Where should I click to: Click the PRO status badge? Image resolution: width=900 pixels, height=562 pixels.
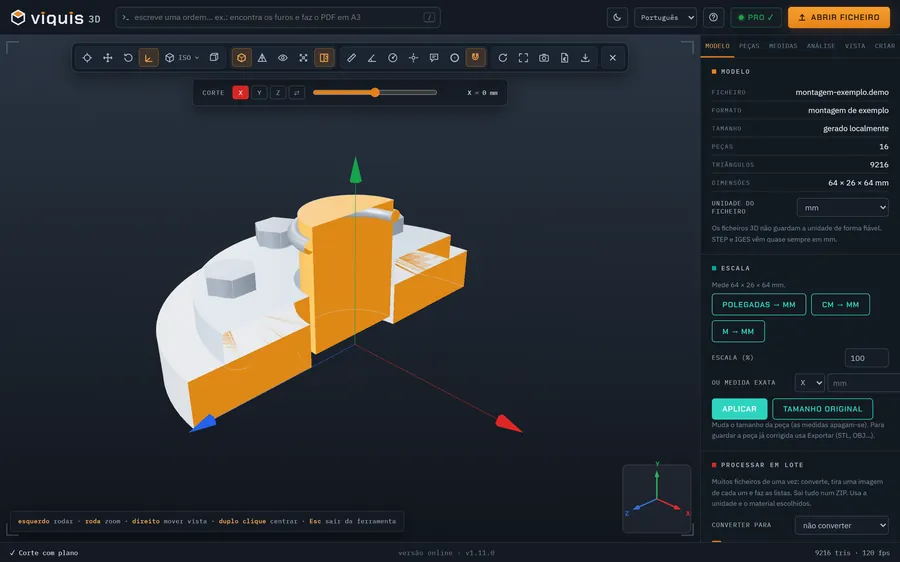pyautogui.click(x=756, y=17)
